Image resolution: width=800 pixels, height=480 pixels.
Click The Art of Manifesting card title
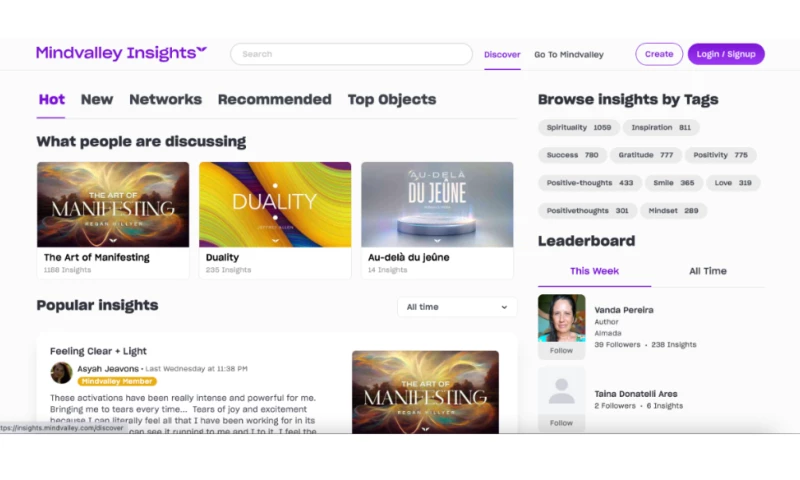click(x=96, y=258)
